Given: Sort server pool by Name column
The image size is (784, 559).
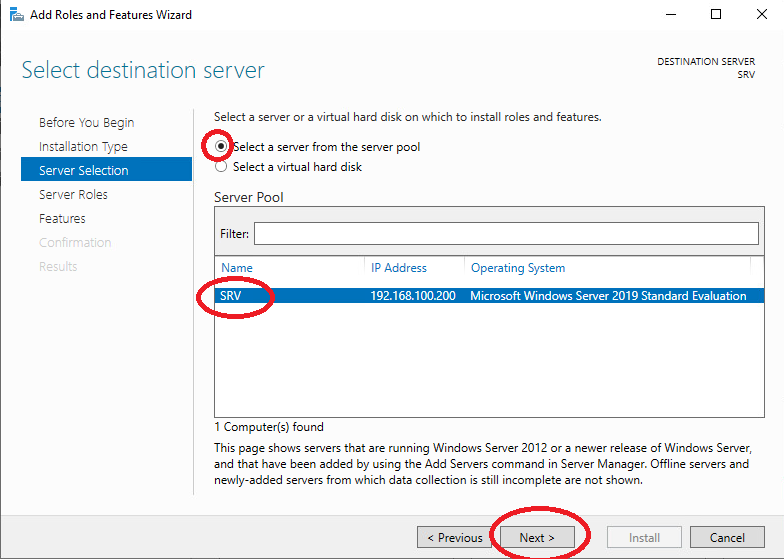Looking at the screenshot, I should click(290, 268).
